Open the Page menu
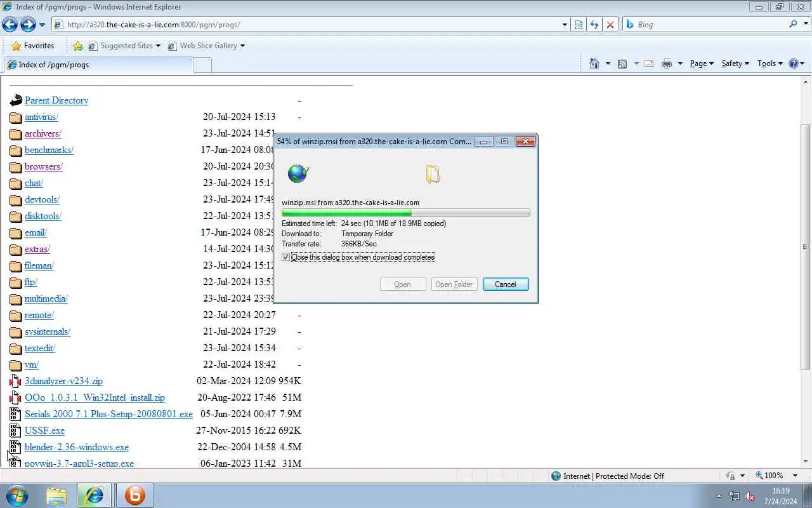 pos(702,63)
